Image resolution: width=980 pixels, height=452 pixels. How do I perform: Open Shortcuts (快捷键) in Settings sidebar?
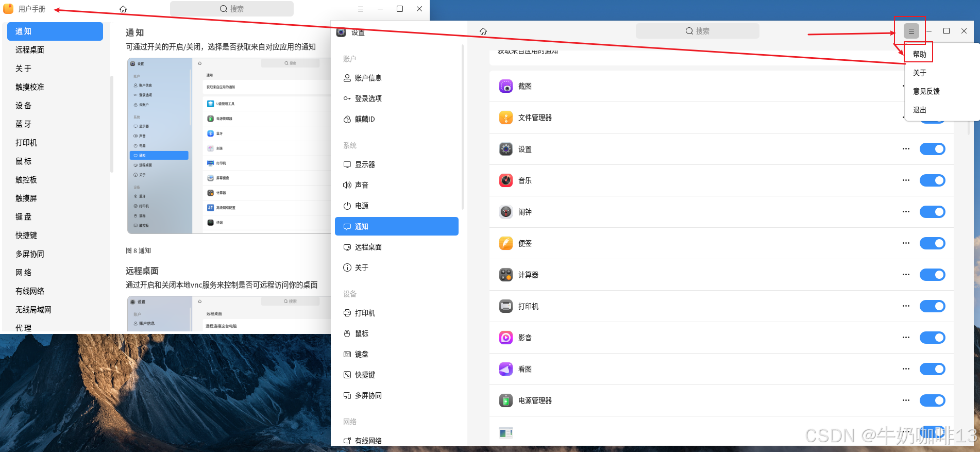(397, 375)
